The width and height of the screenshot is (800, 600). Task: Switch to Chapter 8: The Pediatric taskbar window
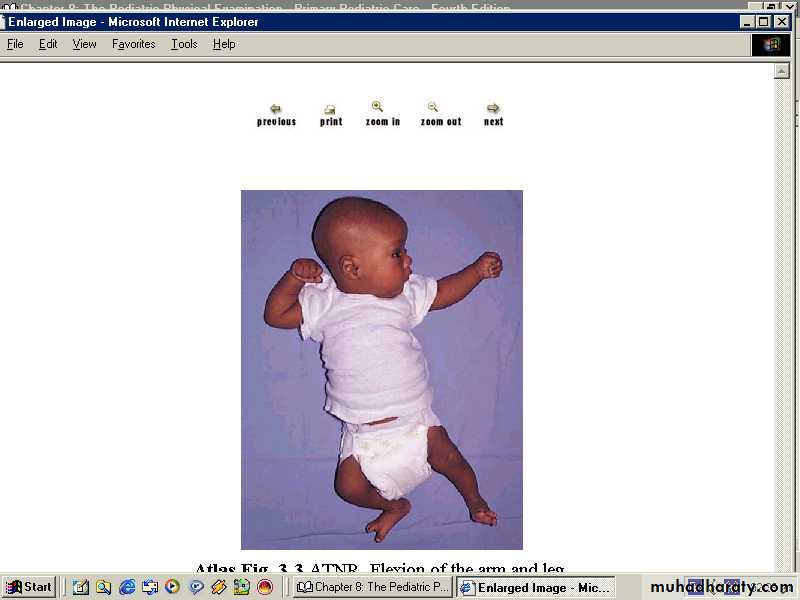point(373,587)
